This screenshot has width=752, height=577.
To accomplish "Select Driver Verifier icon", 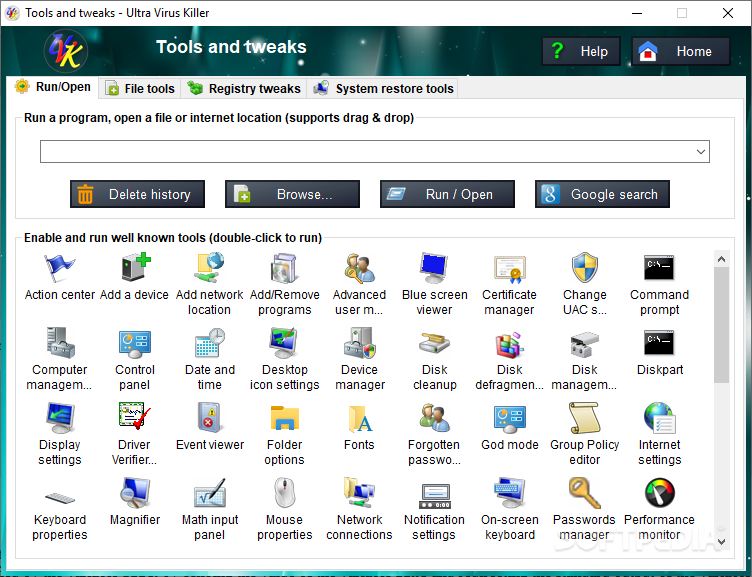I will tap(135, 416).
